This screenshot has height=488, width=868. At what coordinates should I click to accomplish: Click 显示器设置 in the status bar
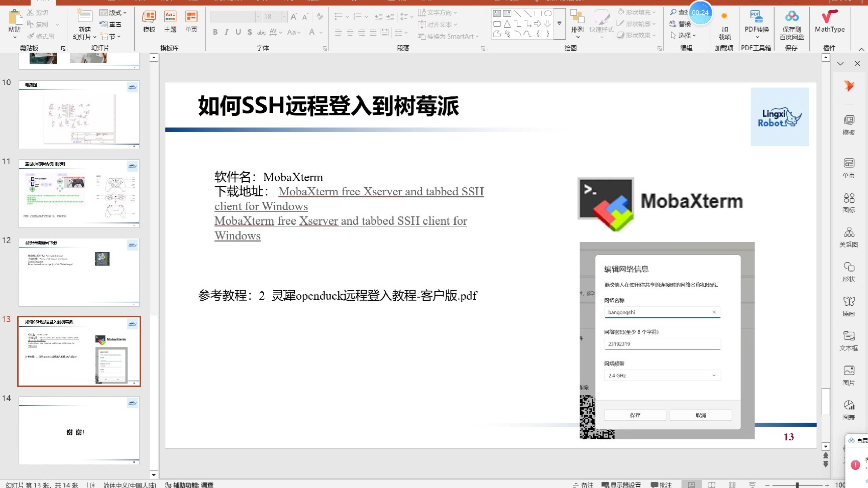tap(621, 484)
